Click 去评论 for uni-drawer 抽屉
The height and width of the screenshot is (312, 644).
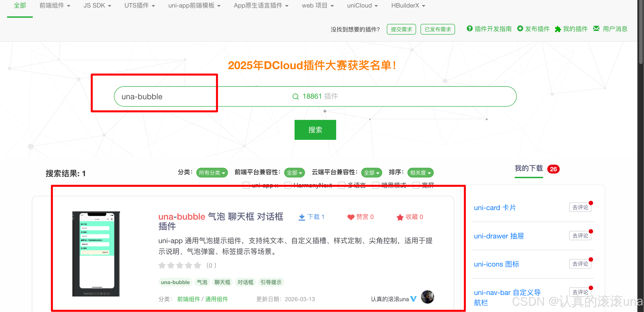tap(580, 236)
